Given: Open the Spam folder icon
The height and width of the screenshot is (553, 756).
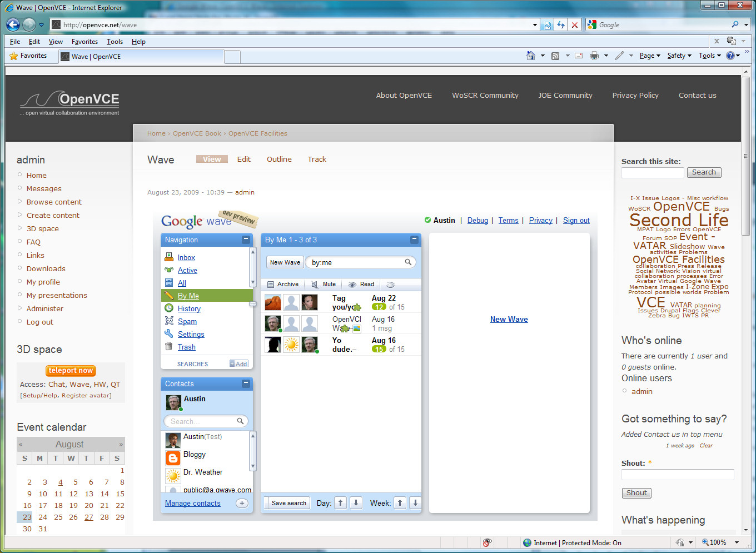Looking at the screenshot, I should pyautogui.click(x=169, y=321).
